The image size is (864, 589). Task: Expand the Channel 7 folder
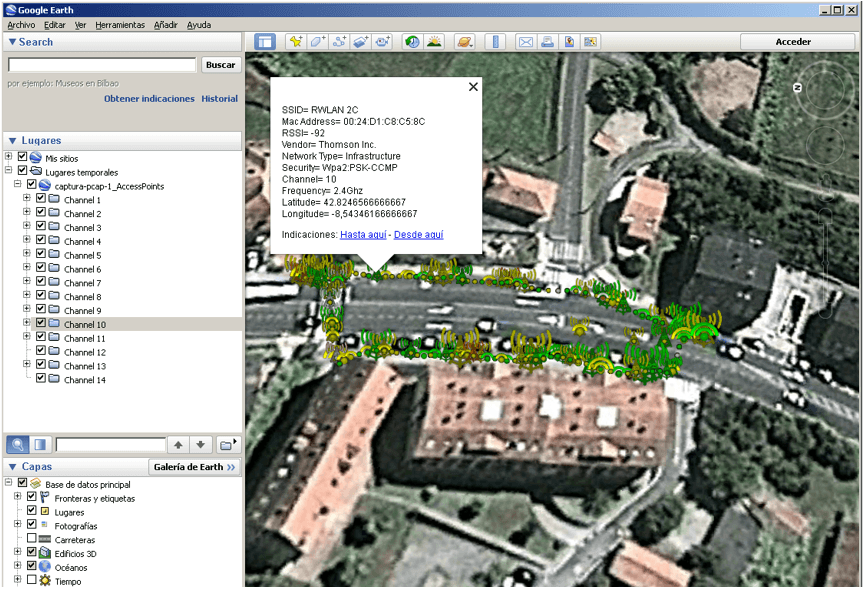(26, 281)
